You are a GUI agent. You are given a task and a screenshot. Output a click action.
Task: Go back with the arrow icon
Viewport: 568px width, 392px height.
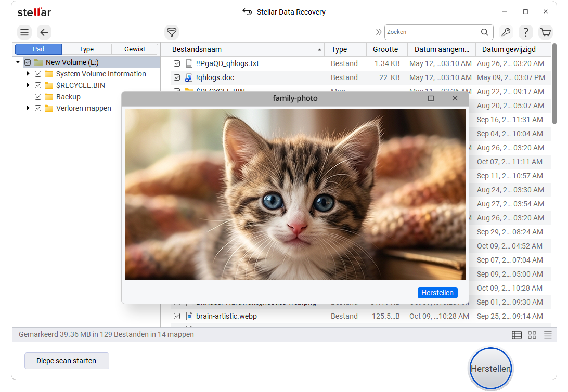click(x=44, y=32)
